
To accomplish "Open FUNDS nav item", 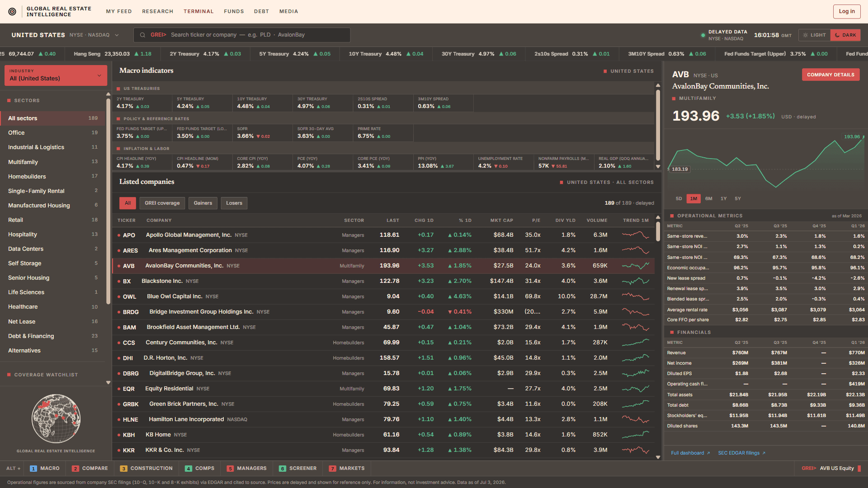I will tap(234, 11).
